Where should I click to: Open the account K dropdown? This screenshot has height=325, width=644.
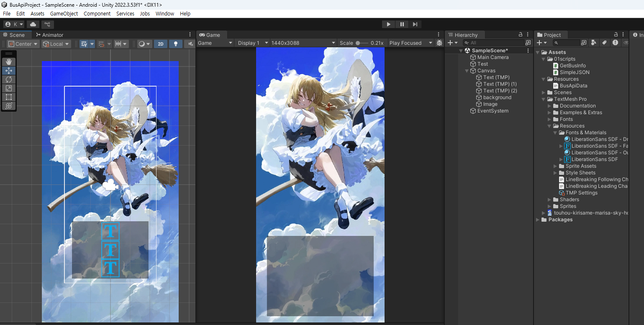point(14,24)
